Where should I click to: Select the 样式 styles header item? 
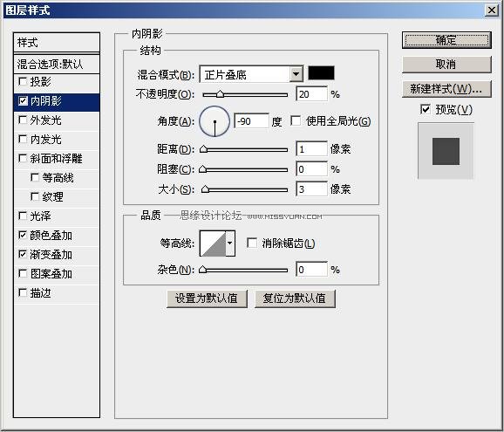pyautogui.click(x=57, y=43)
